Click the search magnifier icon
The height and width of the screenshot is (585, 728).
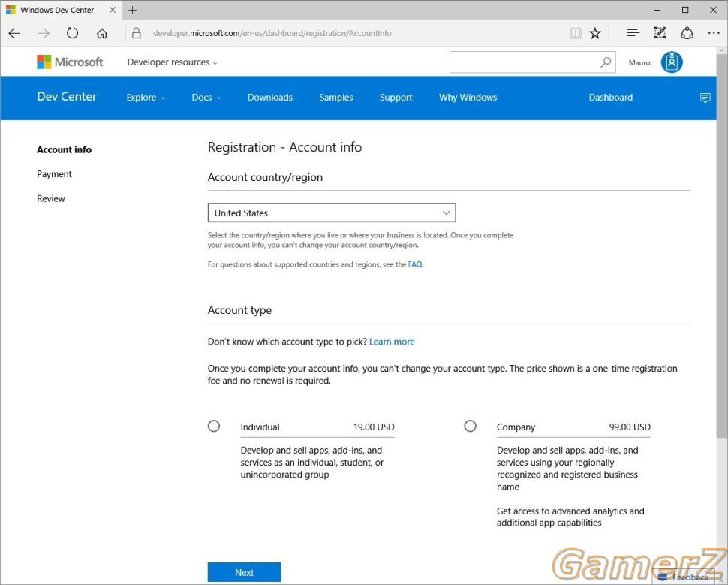click(x=606, y=62)
